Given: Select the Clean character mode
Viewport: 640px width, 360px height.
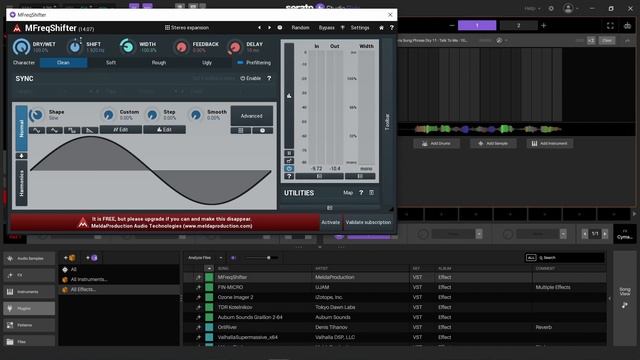Looking at the screenshot, I should pos(63,62).
